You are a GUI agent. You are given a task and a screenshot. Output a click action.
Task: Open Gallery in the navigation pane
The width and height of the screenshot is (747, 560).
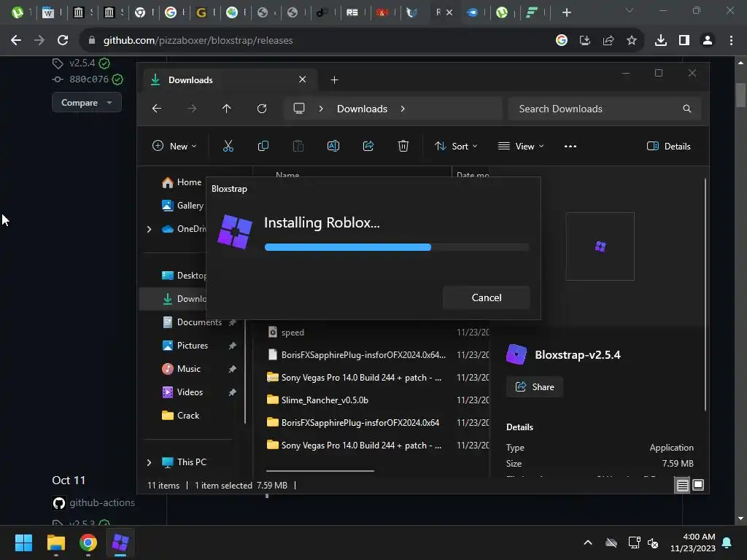183,205
